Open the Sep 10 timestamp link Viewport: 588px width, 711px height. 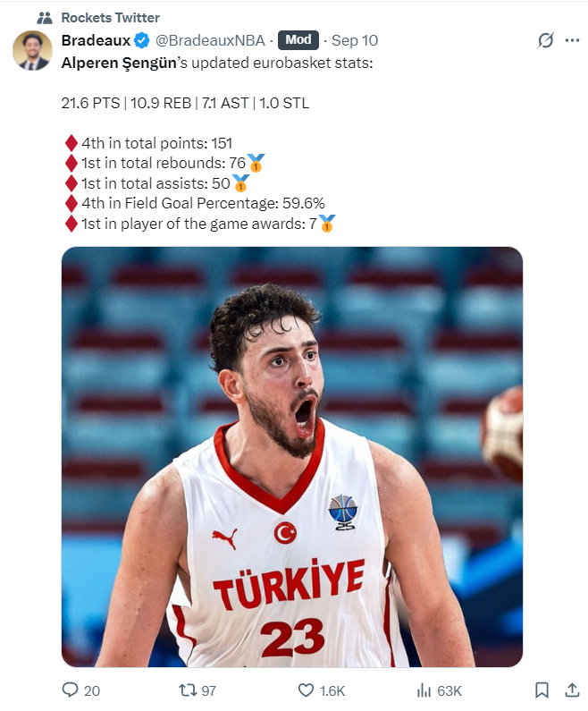pyautogui.click(x=355, y=40)
